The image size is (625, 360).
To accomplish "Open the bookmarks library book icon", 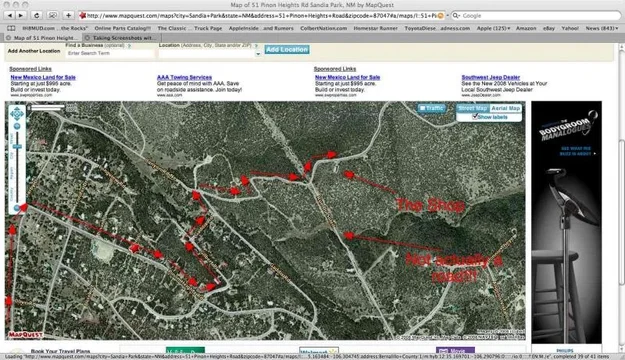I will click(12, 28).
